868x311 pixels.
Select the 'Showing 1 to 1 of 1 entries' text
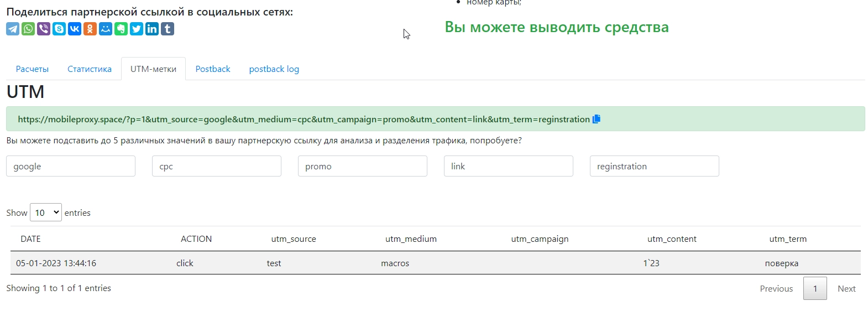[59, 288]
